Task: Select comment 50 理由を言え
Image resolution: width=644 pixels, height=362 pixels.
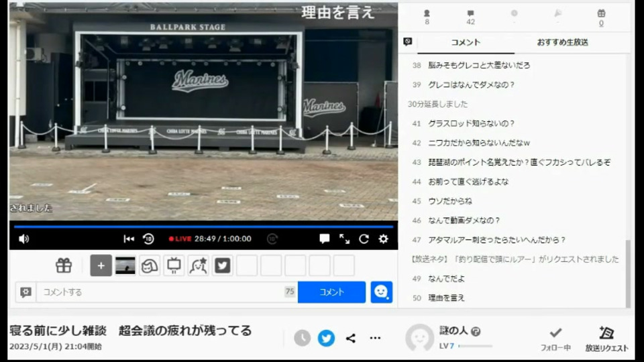Action: click(447, 298)
